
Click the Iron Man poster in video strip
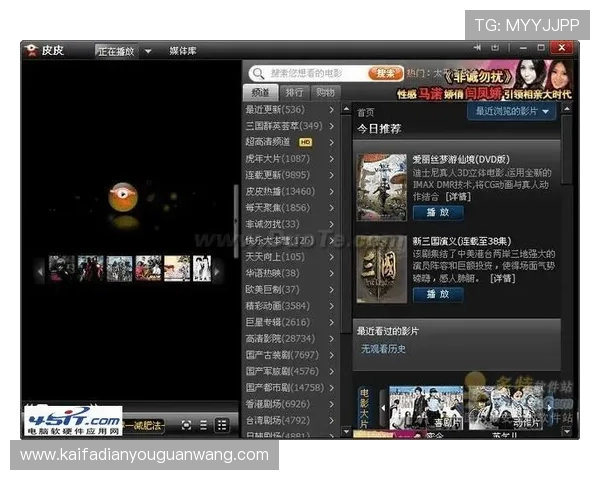click(91, 269)
